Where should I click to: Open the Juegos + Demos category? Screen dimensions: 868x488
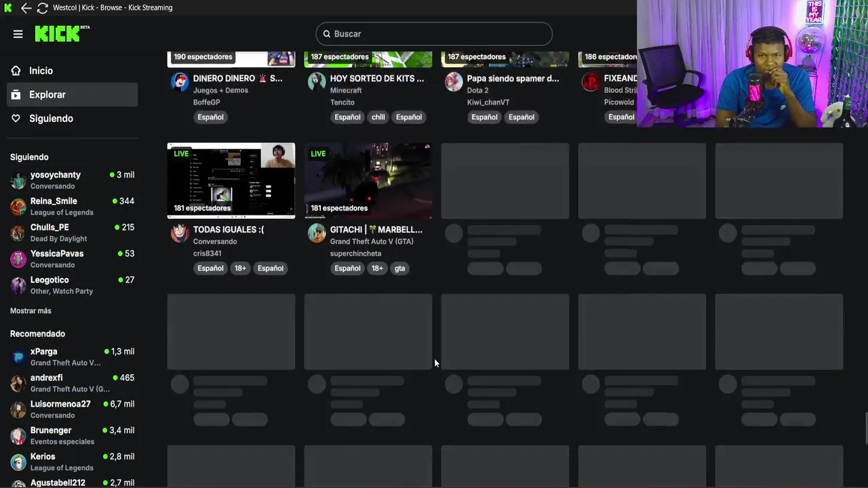click(220, 90)
